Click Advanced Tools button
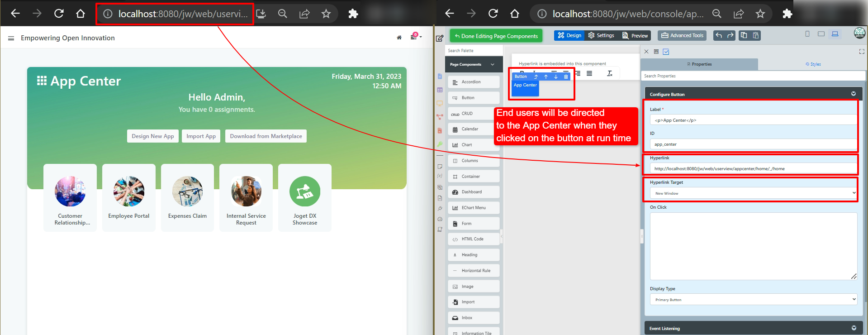This screenshot has height=335, width=868. [683, 35]
